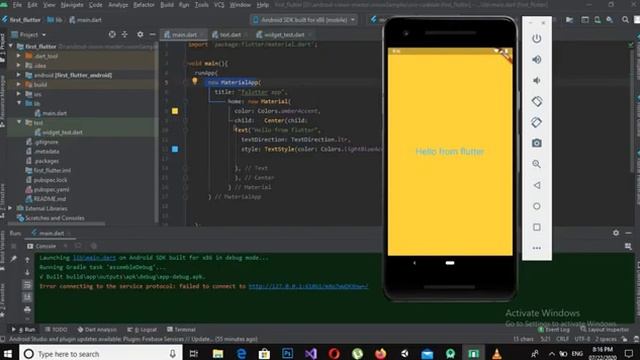Hide Project panel with minus icon
Image resolution: width=640 pixels, height=360 pixels.
click(x=152, y=35)
